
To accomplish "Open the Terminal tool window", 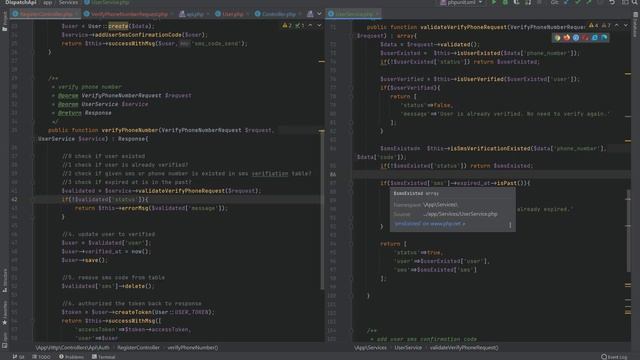I will tap(103, 357).
